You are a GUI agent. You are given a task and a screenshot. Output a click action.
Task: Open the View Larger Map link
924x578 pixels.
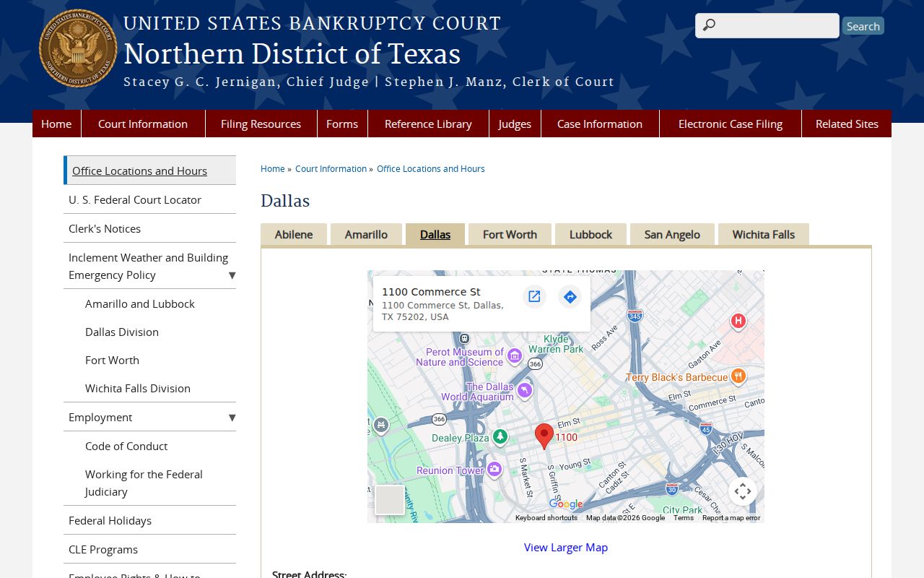coord(566,547)
